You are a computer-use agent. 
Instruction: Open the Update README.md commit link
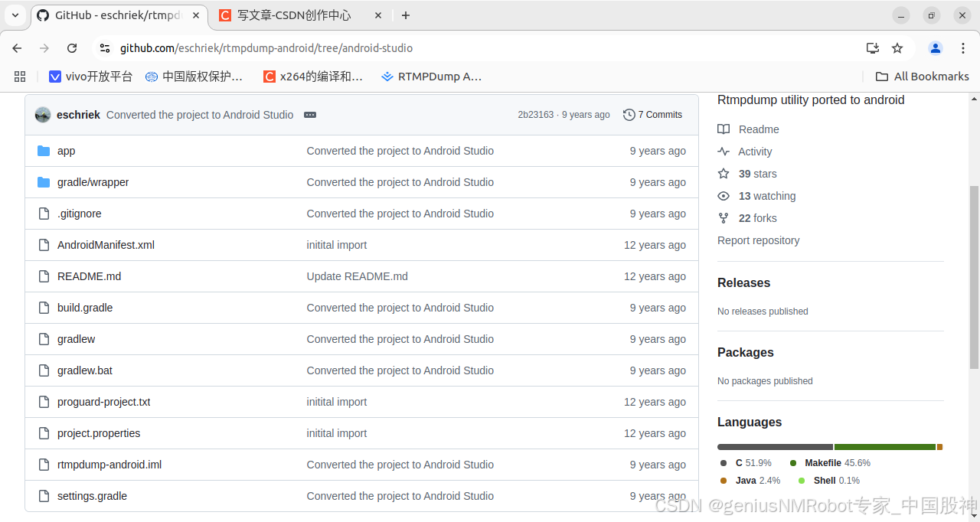(357, 276)
